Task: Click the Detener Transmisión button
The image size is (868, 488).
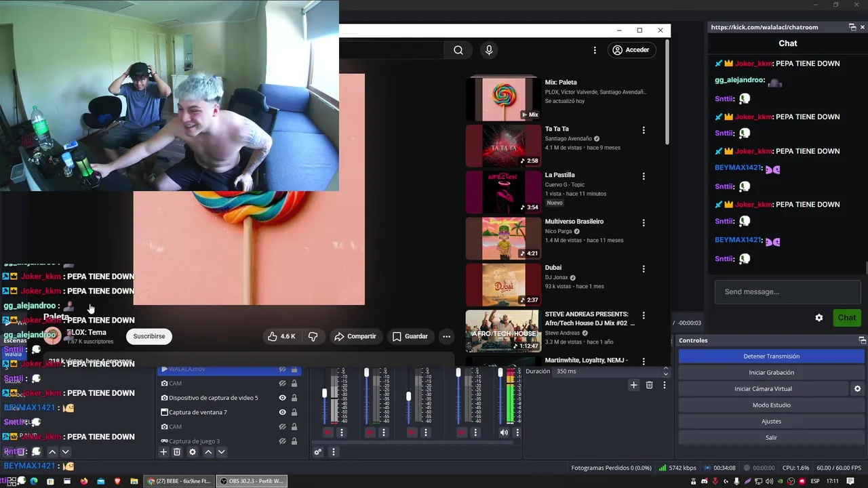Action: point(771,357)
